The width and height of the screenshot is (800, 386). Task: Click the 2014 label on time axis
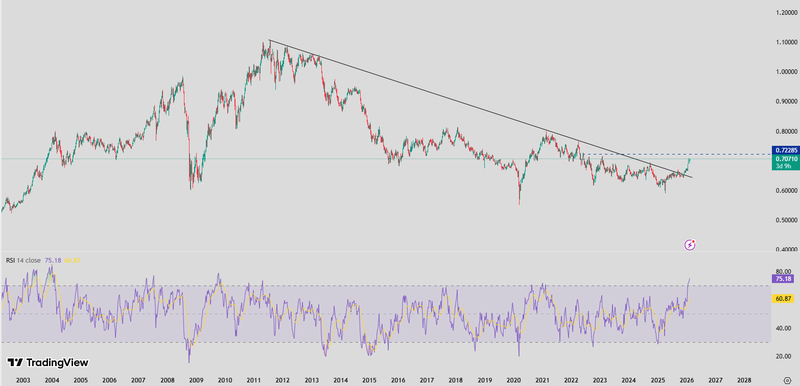[x=340, y=380]
